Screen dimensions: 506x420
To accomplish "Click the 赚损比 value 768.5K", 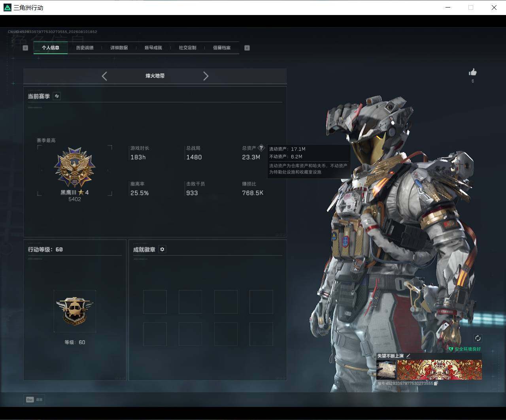I will pos(253,193).
